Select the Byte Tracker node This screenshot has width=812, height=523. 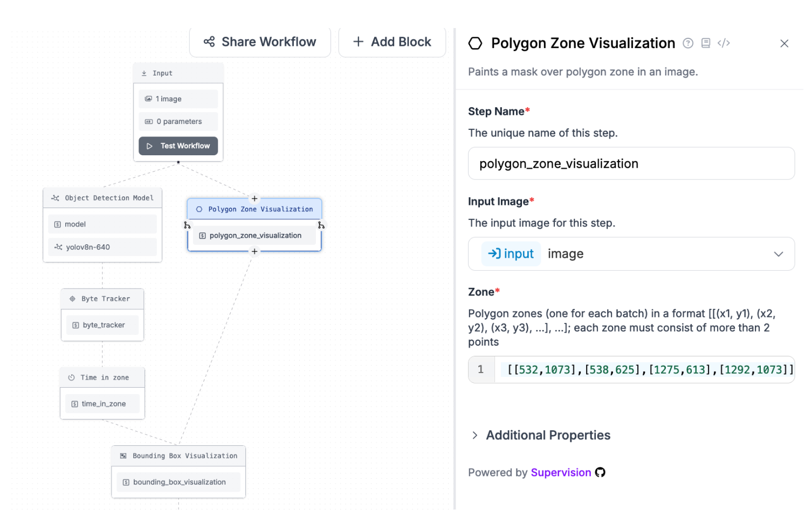point(102,299)
